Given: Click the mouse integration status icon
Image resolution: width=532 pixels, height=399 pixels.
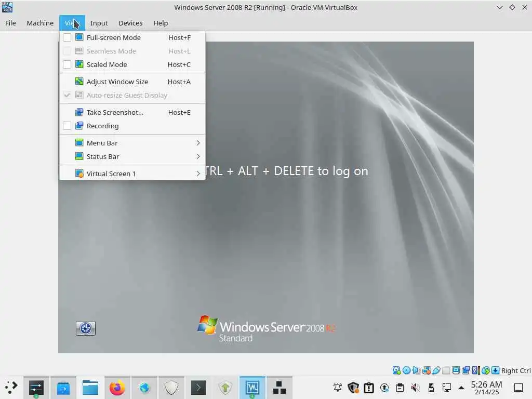Looking at the screenshot, I should pos(486,370).
